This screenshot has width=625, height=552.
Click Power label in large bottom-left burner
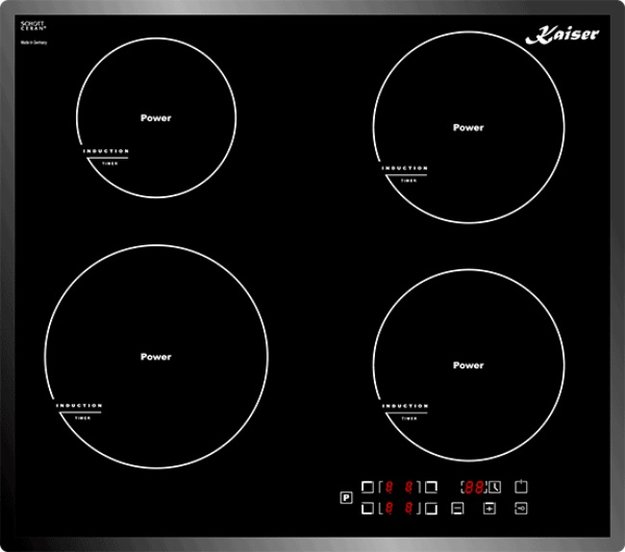point(155,357)
